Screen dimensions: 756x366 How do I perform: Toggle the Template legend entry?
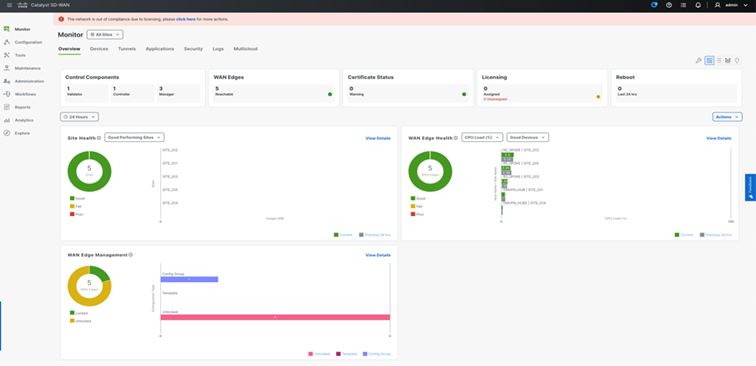pyautogui.click(x=347, y=354)
